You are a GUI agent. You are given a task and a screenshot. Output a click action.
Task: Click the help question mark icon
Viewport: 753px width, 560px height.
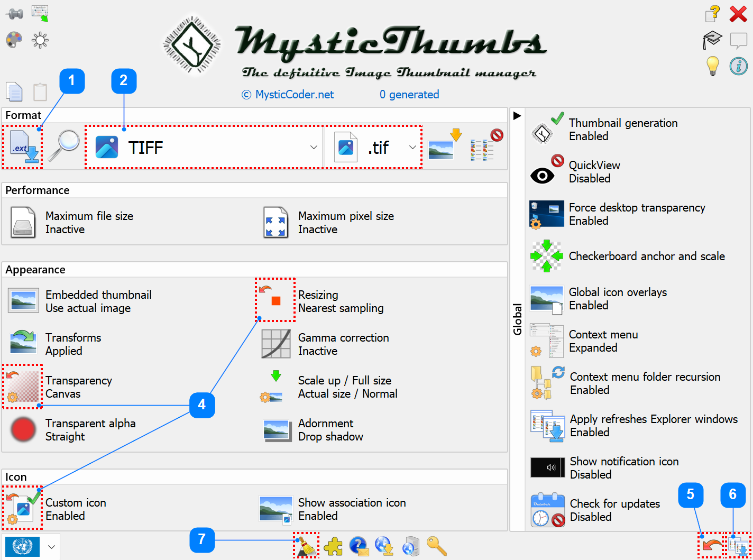click(x=713, y=13)
